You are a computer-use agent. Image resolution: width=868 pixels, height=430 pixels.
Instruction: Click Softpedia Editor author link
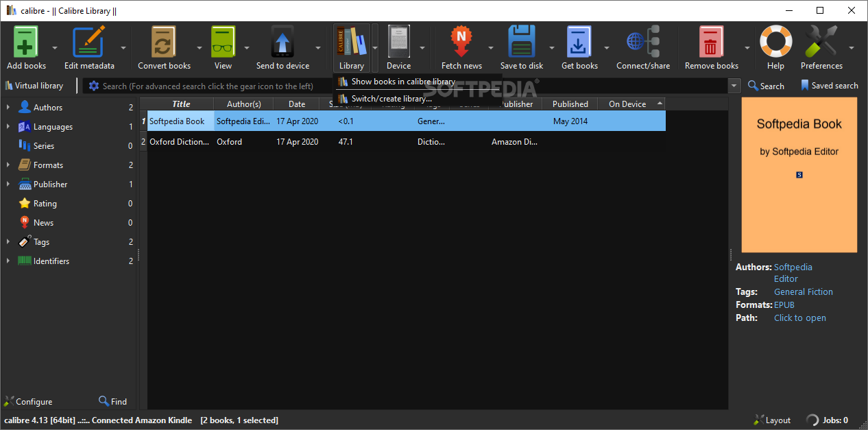tap(793, 273)
